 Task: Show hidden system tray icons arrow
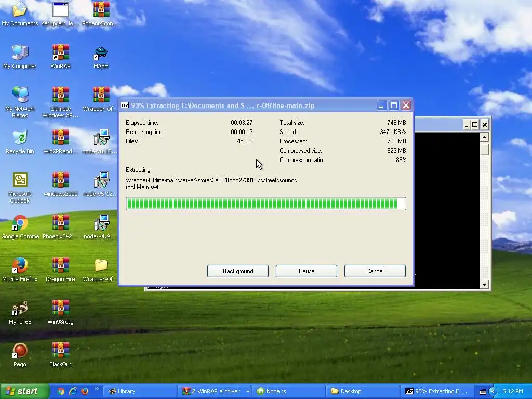(493, 392)
